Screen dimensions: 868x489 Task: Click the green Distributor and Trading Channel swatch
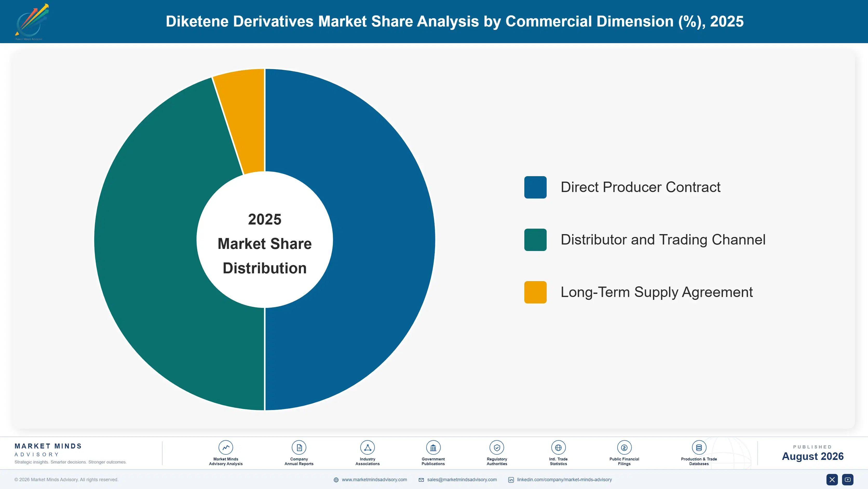click(x=535, y=240)
